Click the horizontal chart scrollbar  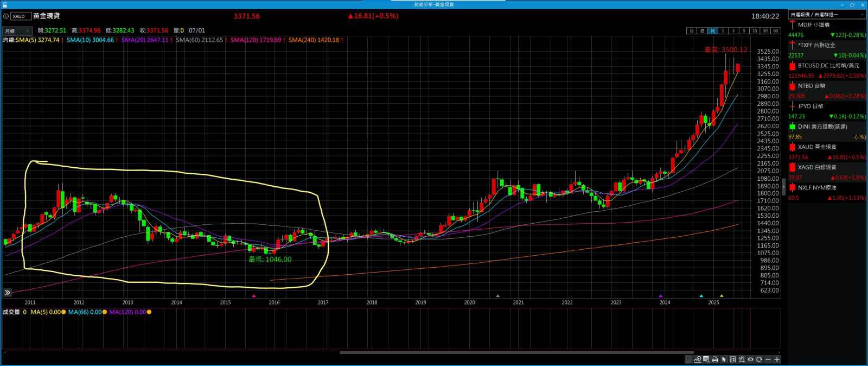[x=516, y=352]
